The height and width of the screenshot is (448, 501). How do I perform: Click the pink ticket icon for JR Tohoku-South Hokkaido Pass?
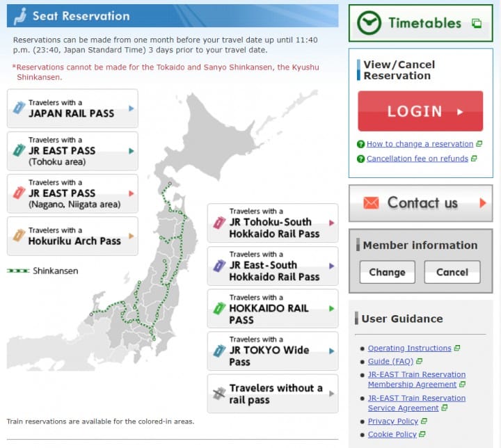pyautogui.click(x=219, y=223)
